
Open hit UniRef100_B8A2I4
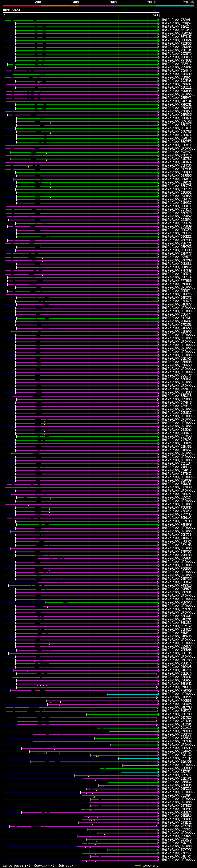coord(177,26)
